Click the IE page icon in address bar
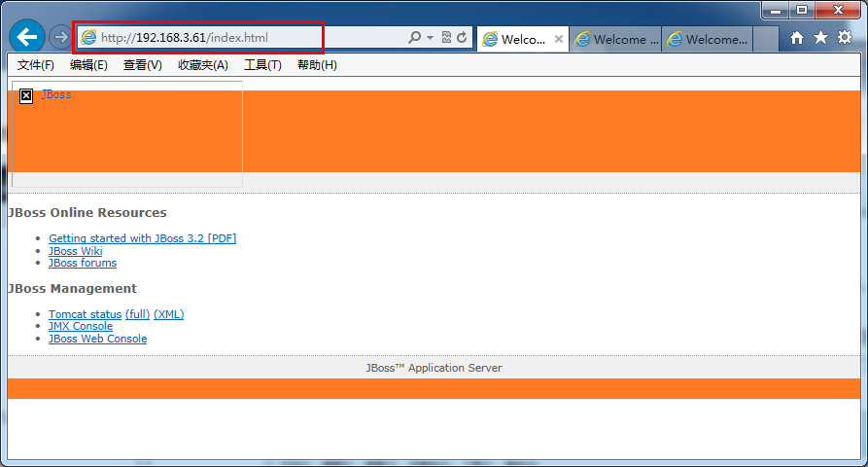Viewport: 868px width, 467px height. coord(88,38)
